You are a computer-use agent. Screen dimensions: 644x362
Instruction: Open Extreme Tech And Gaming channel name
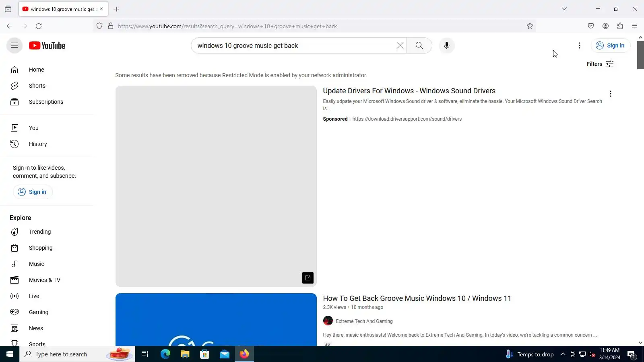(x=364, y=321)
